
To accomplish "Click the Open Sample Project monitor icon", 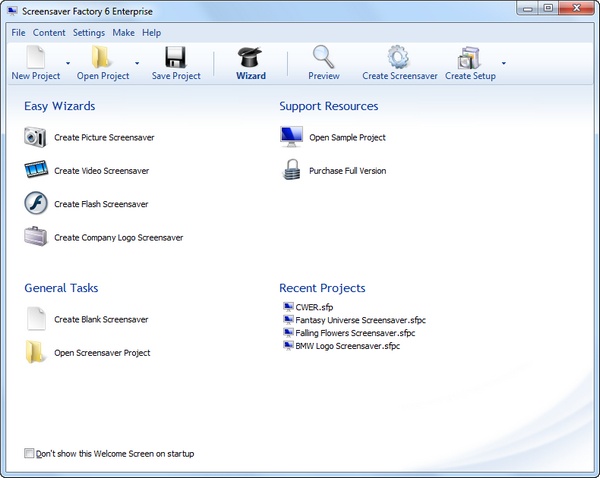I will point(291,138).
